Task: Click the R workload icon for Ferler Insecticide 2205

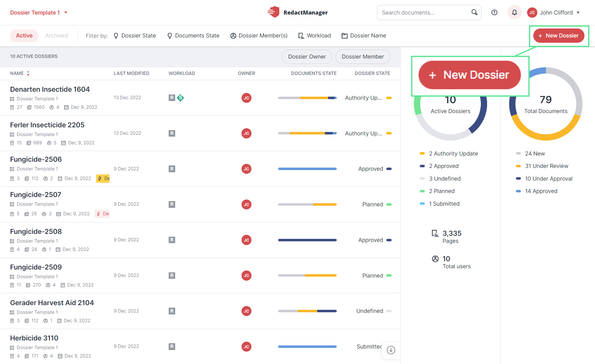Action: (x=172, y=133)
